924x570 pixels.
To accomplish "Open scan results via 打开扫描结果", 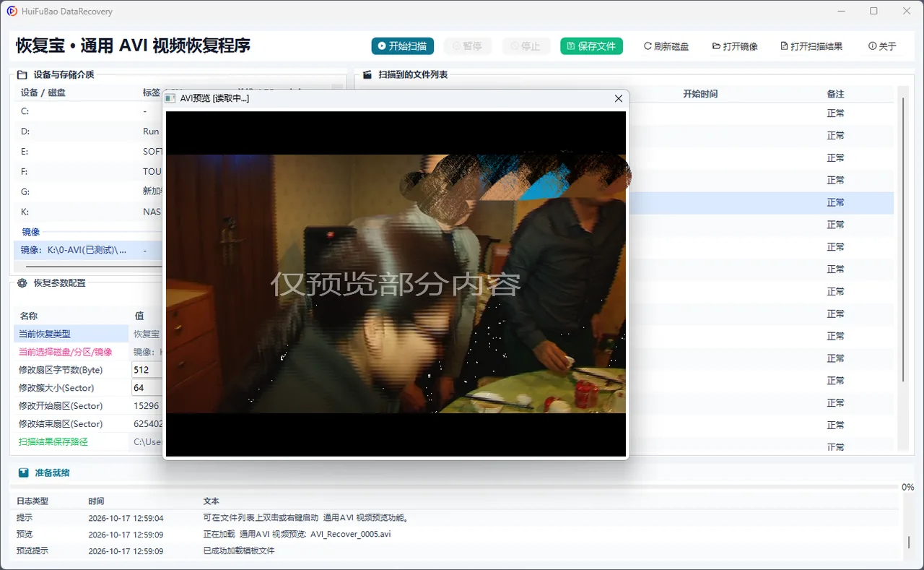I will pos(811,46).
